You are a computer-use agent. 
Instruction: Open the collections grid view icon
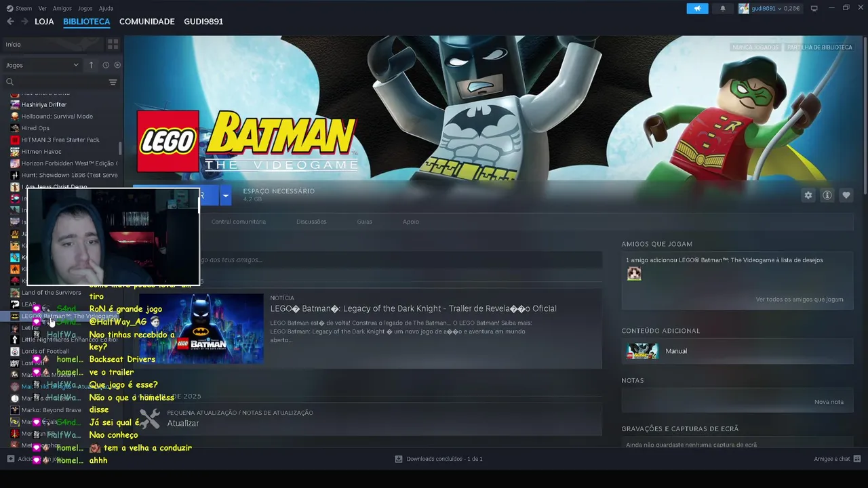point(113,44)
